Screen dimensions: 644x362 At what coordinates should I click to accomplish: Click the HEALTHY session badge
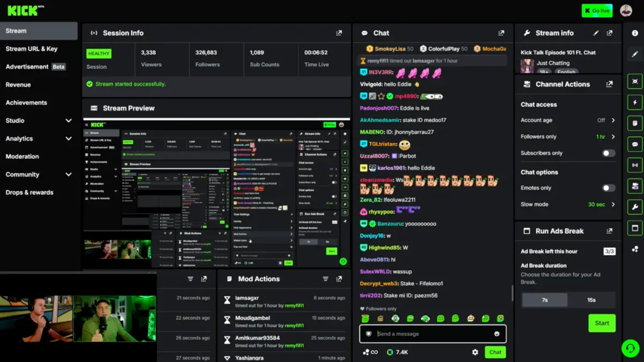coord(99,54)
